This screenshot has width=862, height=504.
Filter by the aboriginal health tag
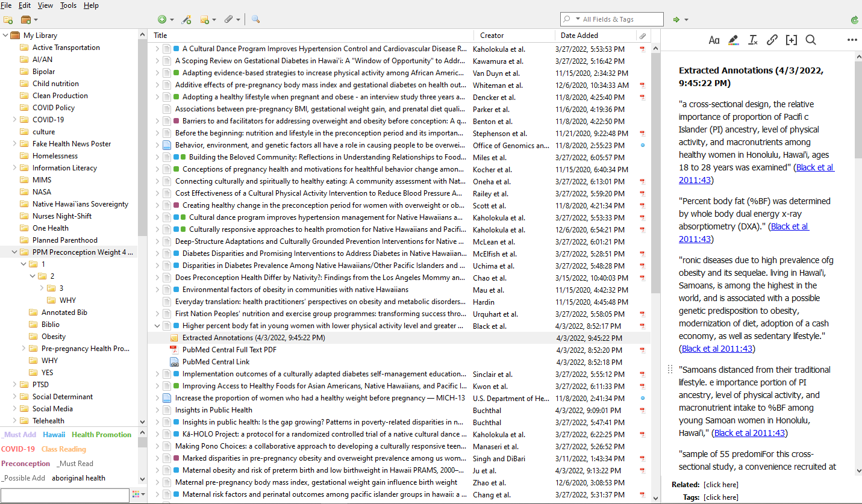79,478
